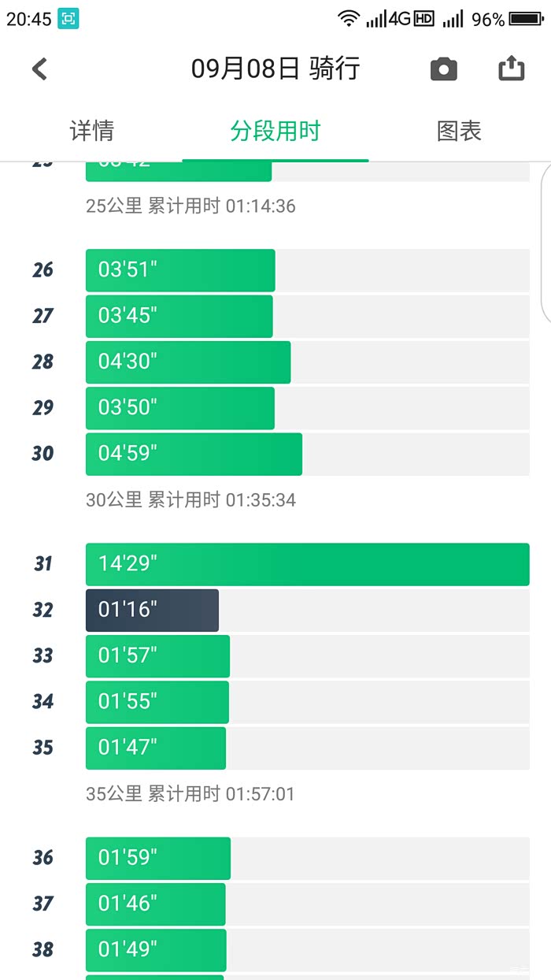Tap the 25公里 累计用时 summary text

pyautogui.click(x=190, y=206)
